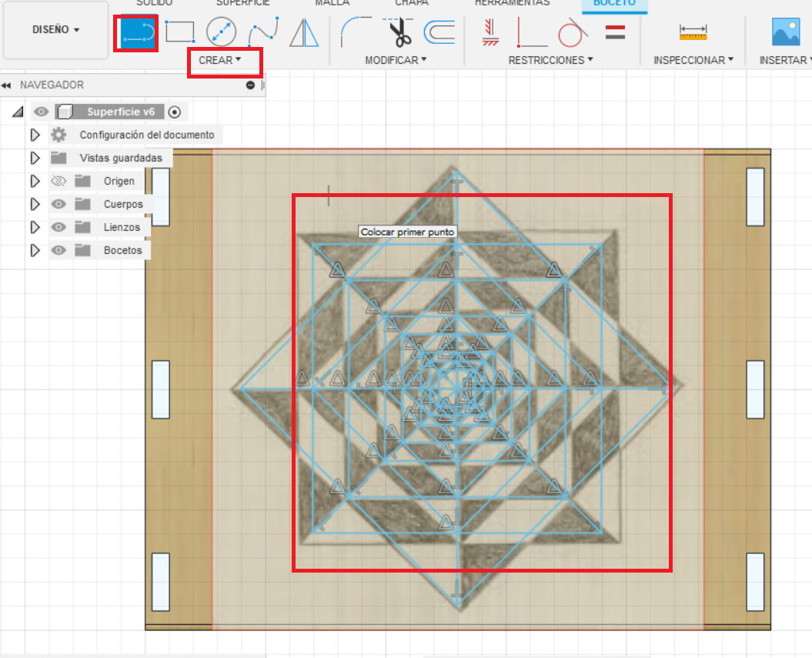Select the Measure tool

693,32
